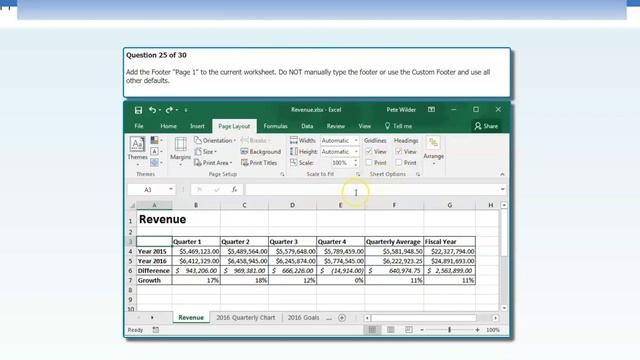The image size is (640, 360).
Task: Toggle the Gridlines View checkbox
Action: pyautogui.click(x=369, y=151)
